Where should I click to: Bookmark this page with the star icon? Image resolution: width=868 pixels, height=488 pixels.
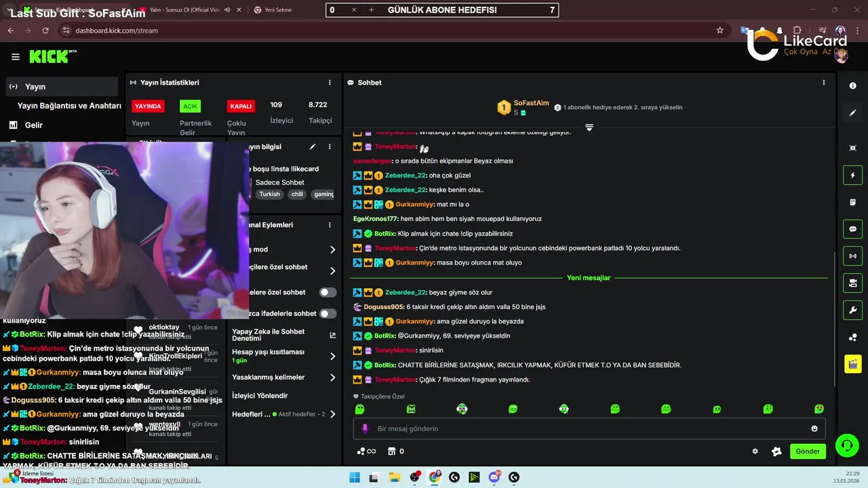point(719,30)
